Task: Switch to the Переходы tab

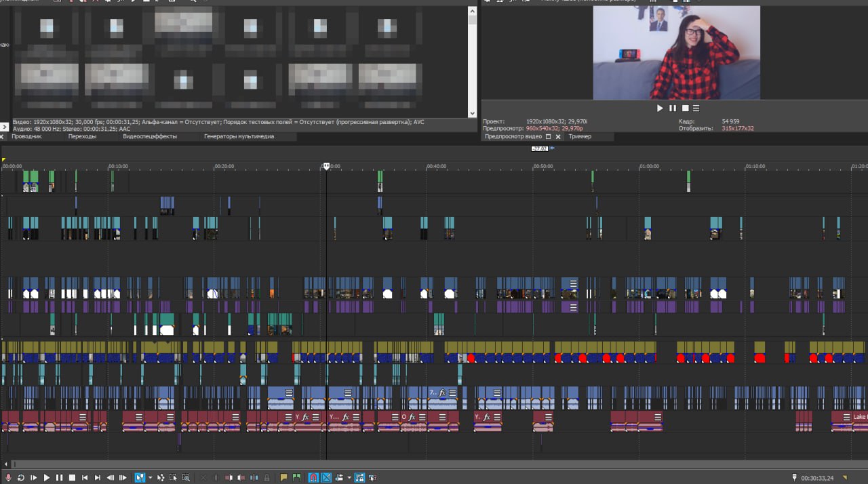Action: coord(82,136)
